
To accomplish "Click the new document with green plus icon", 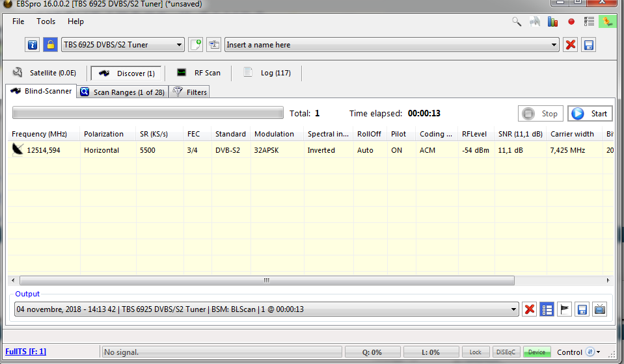I will (x=195, y=44).
